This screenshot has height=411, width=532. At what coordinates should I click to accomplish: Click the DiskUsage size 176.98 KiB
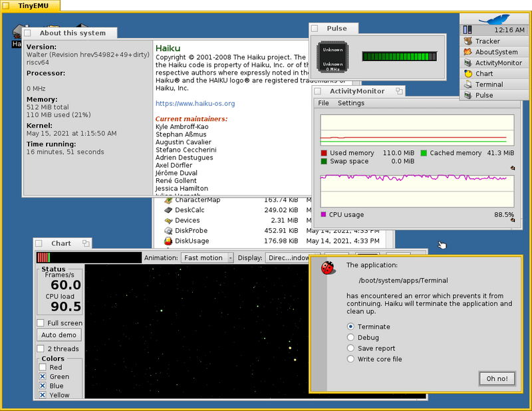pos(281,241)
